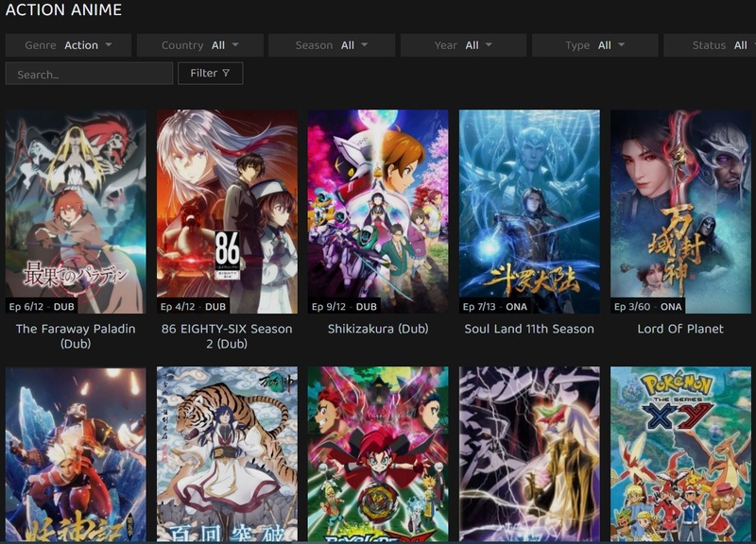Select the tiger and girl poster thumbnail
The width and height of the screenshot is (756, 544).
[x=227, y=454]
